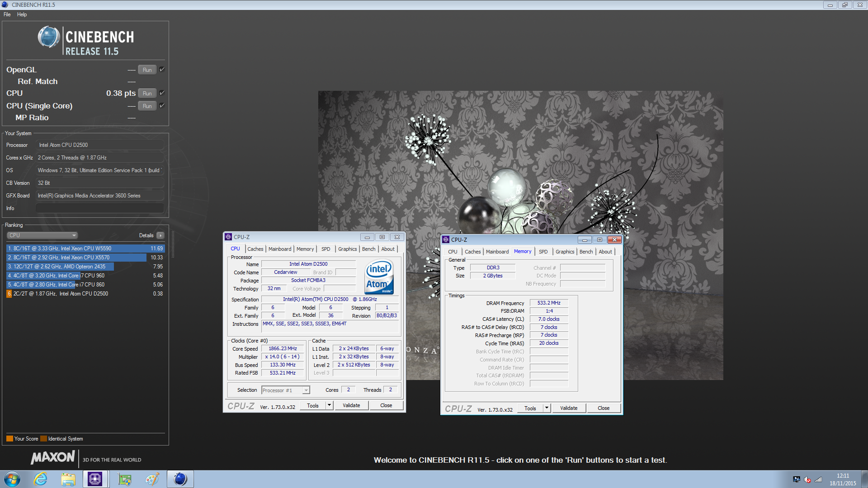Click the MAXON logo
This screenshot has width=868, height=488.
pyautogui.click(x=53, y=457)
